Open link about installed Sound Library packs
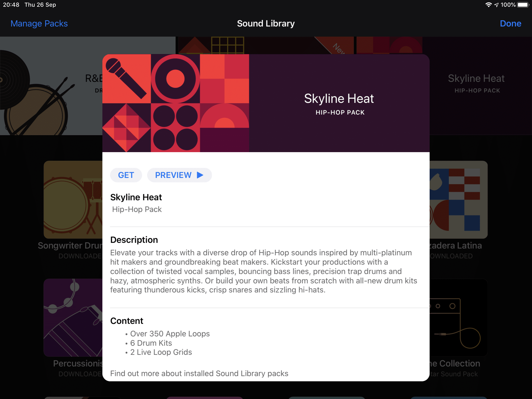 click(x=199, y=373)
